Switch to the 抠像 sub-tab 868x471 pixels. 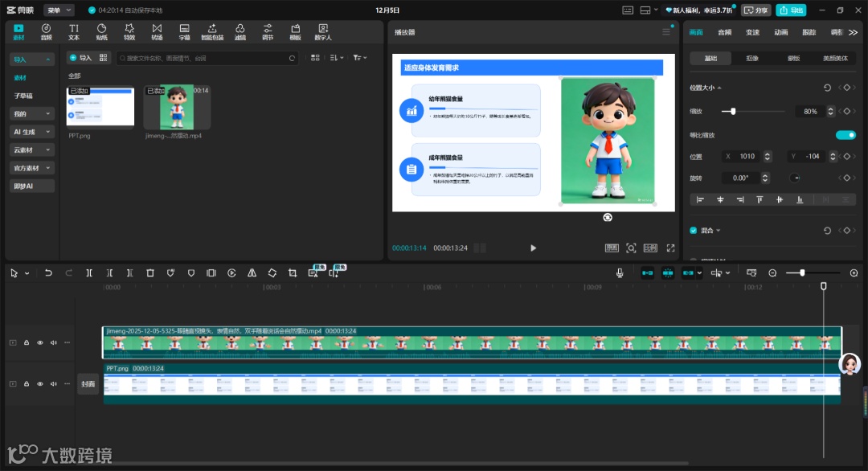[x=751, y=59]
